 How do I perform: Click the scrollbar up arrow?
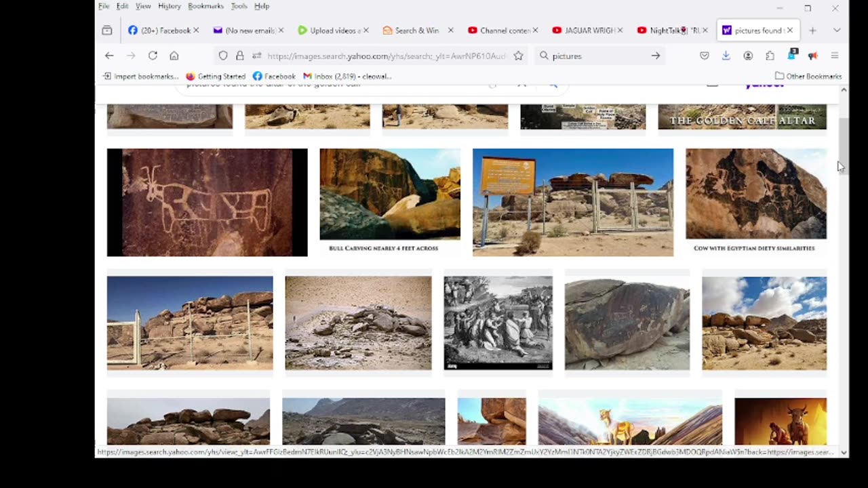click(844, 89)
